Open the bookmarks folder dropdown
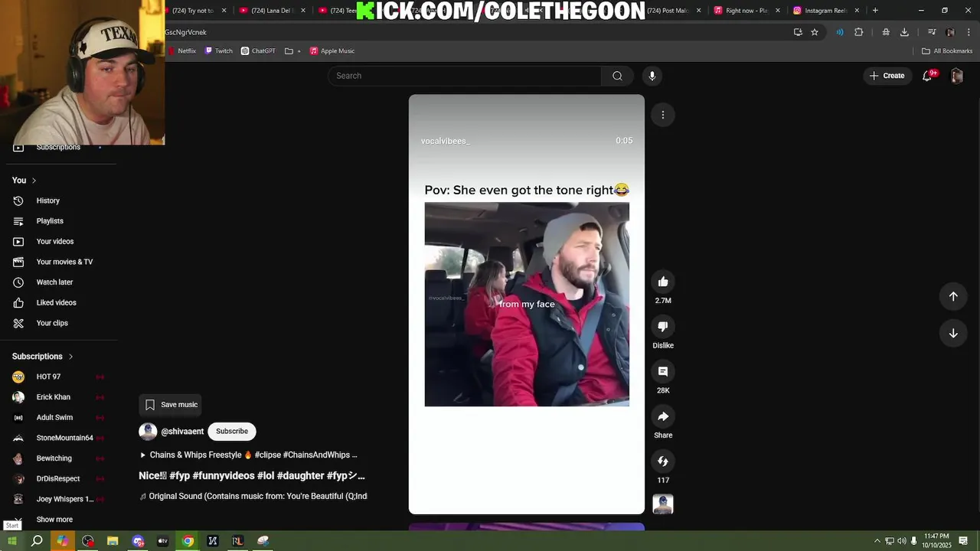 292,51
